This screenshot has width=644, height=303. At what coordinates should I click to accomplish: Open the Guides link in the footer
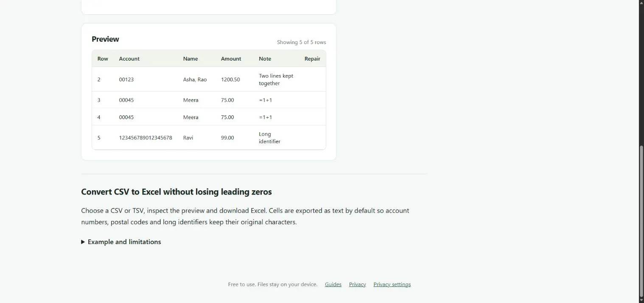click(333, 284)
